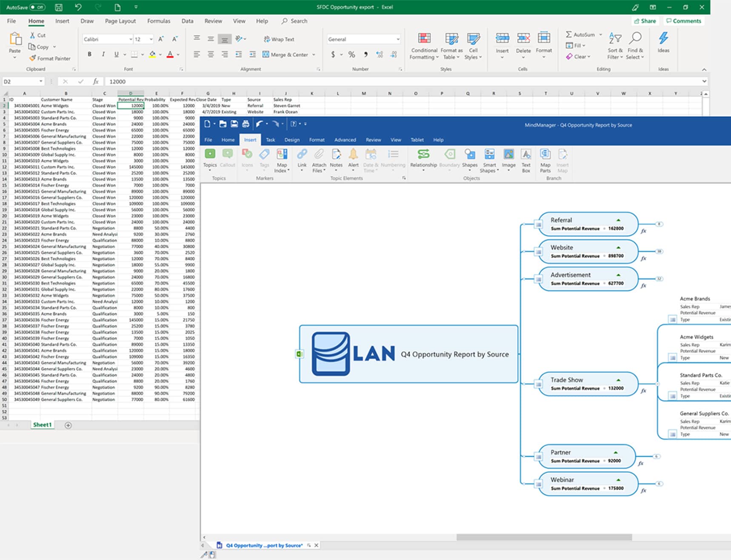The image size is (731, 560).
Task: Click the Name Box showing D2
Action: [23, 81]
